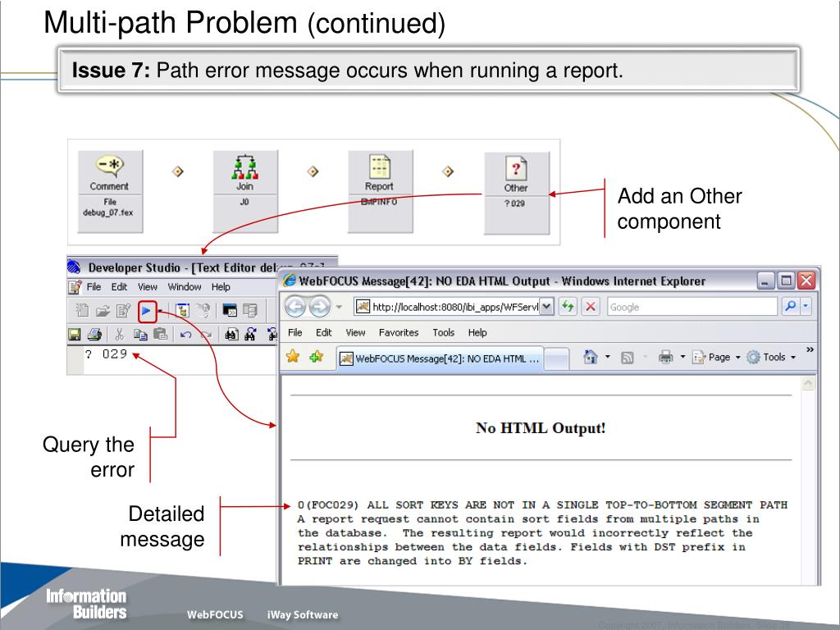Click the RSS feeds icon
Viewport: 840px width, 630px height.
point(627,358)
